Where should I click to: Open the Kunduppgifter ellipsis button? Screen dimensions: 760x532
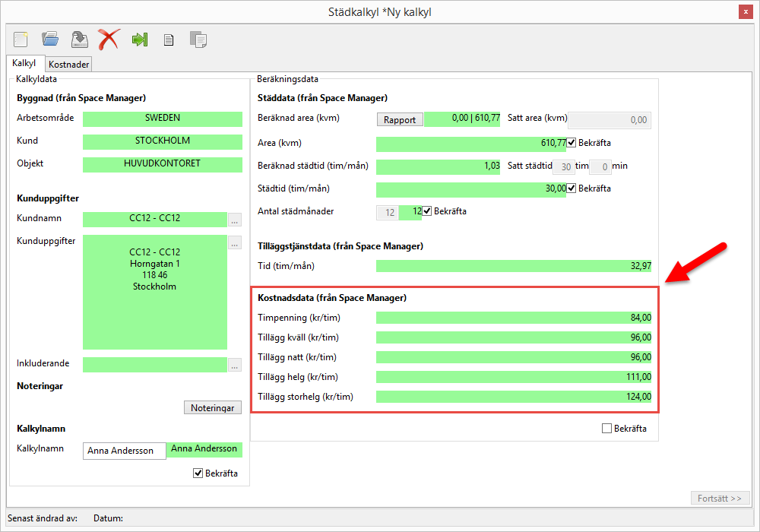click(x=235, y=243)
